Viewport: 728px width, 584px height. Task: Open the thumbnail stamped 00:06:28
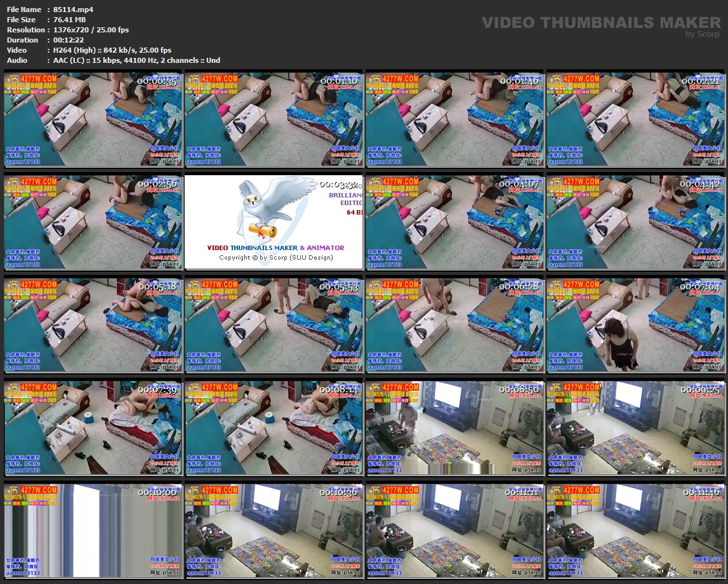click(x=455, y=326)
